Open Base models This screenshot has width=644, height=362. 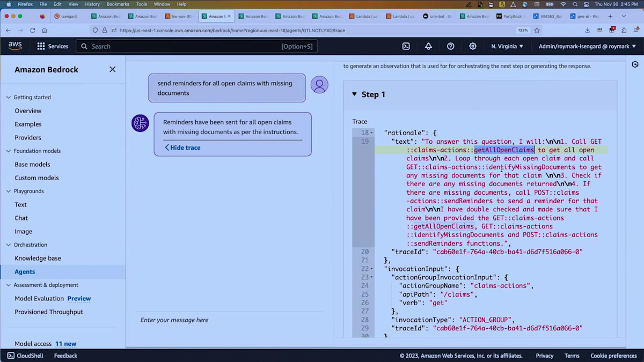click(x=32, y=164)
